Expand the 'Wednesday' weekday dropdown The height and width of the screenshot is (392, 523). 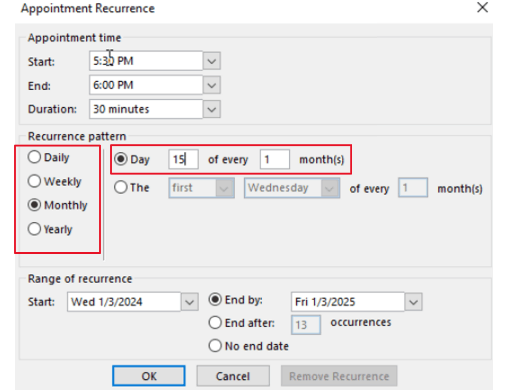[330, 188]
